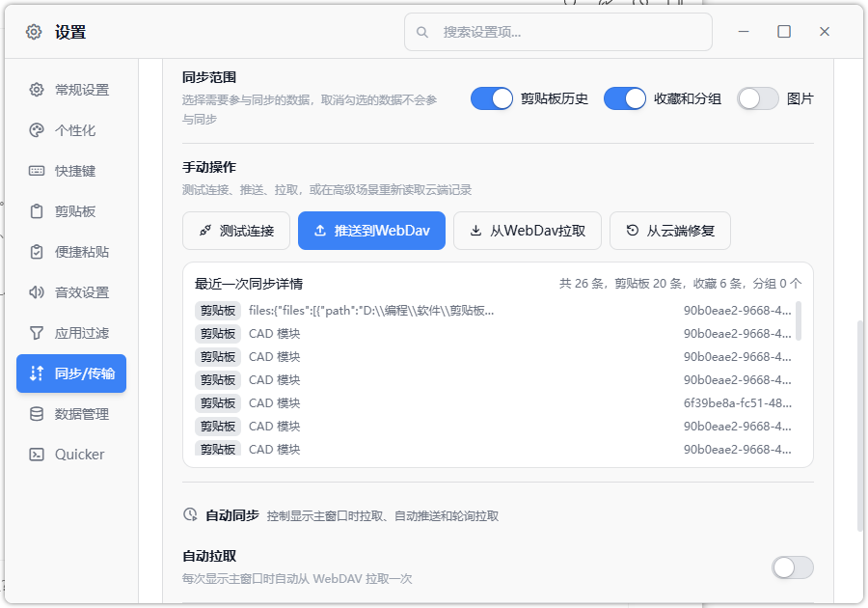The width and height of the screenshot is (868, 608).
Task: Click the 便捷粘贴 clipboard-check icon
Action: 37,252
